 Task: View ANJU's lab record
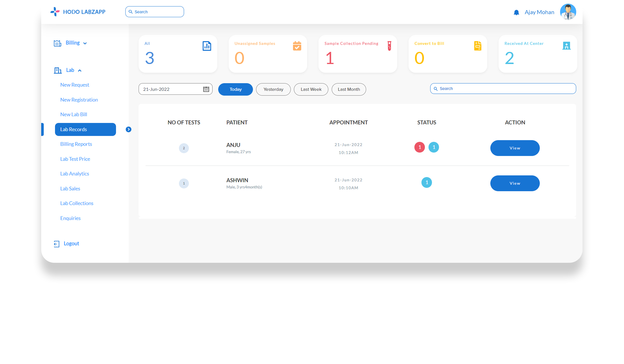point(514,148)
